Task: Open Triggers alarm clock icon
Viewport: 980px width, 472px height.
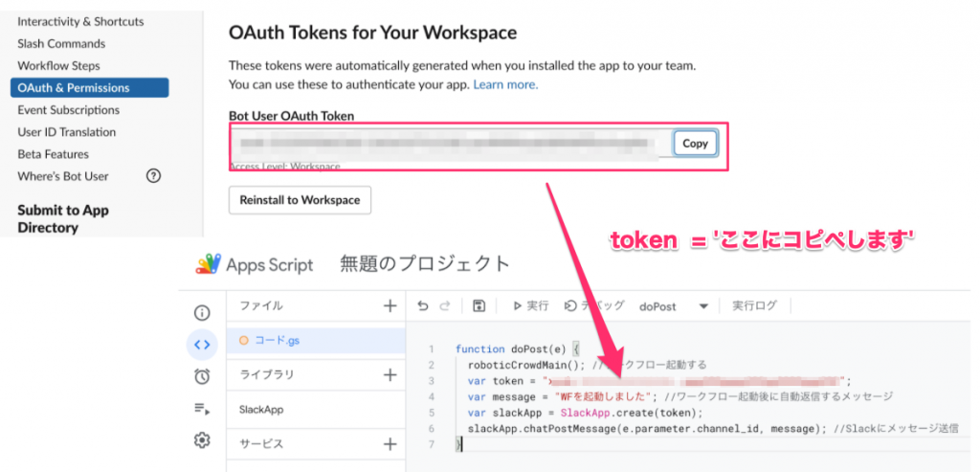Action: click(x=202, y=376)
